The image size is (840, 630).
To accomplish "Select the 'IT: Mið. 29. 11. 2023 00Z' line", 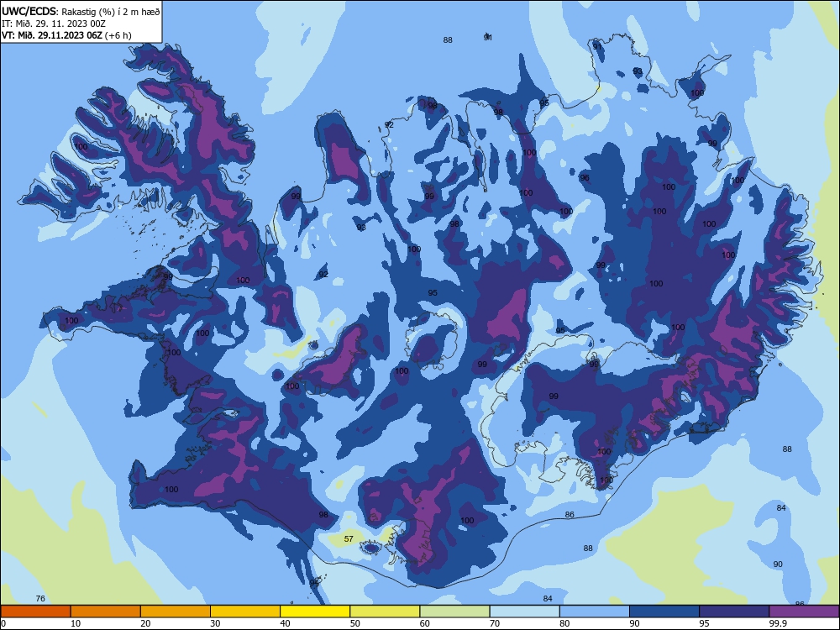I will (x=54, y=24).
